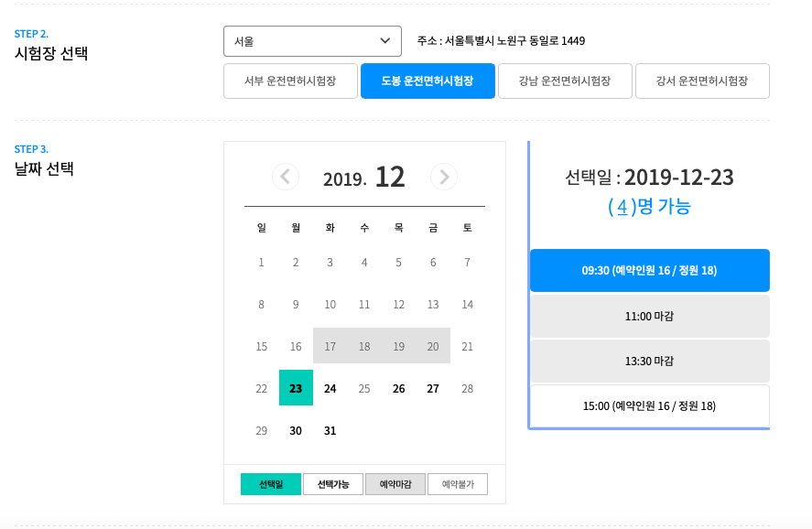Select December 27 on the calendar
This screenshot has height=529, width=812.
click(432, 388)
